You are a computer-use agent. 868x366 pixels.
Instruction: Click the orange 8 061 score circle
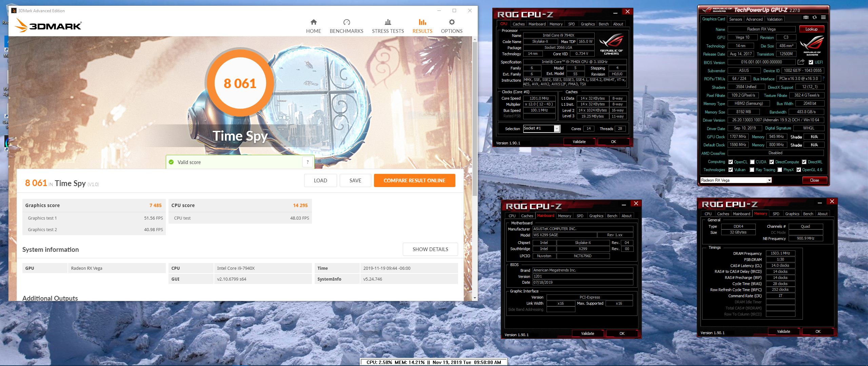(240, 83)
